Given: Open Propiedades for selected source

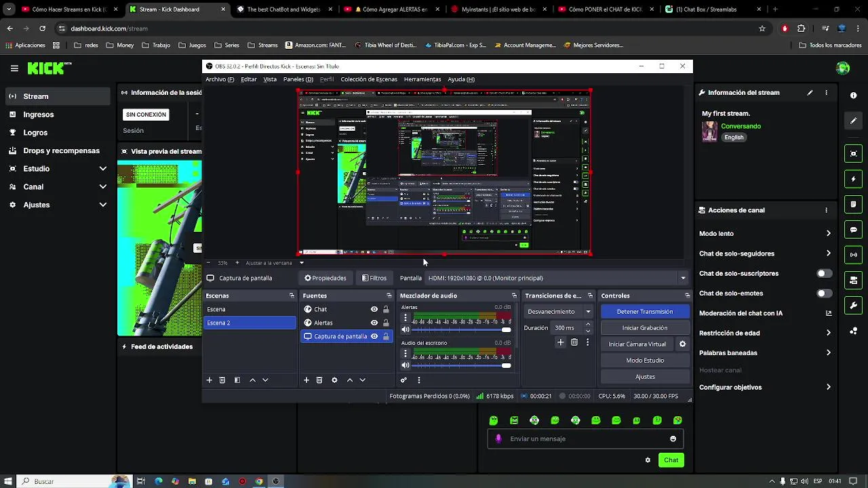Looking at the screenshot, I should 325,278.
